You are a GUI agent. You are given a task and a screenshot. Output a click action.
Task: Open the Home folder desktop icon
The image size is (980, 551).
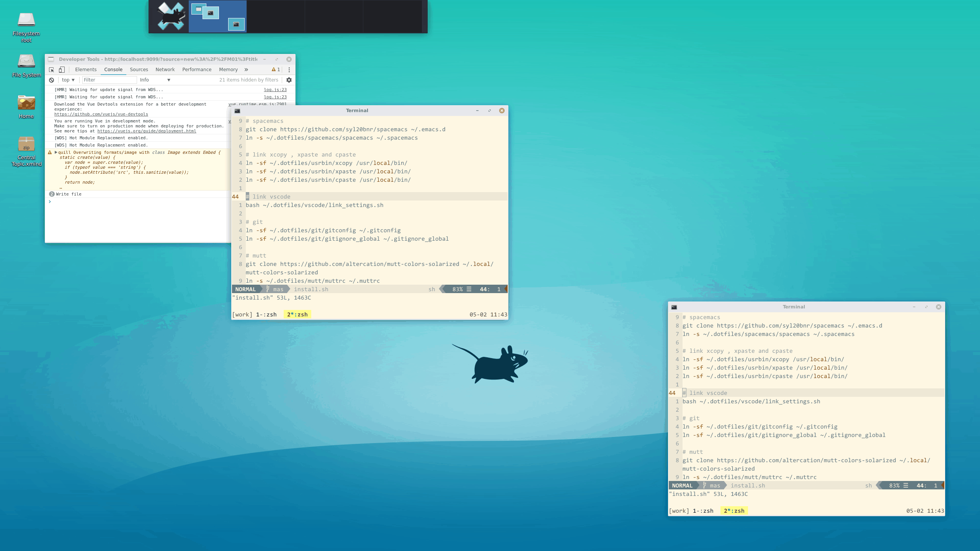26,107
